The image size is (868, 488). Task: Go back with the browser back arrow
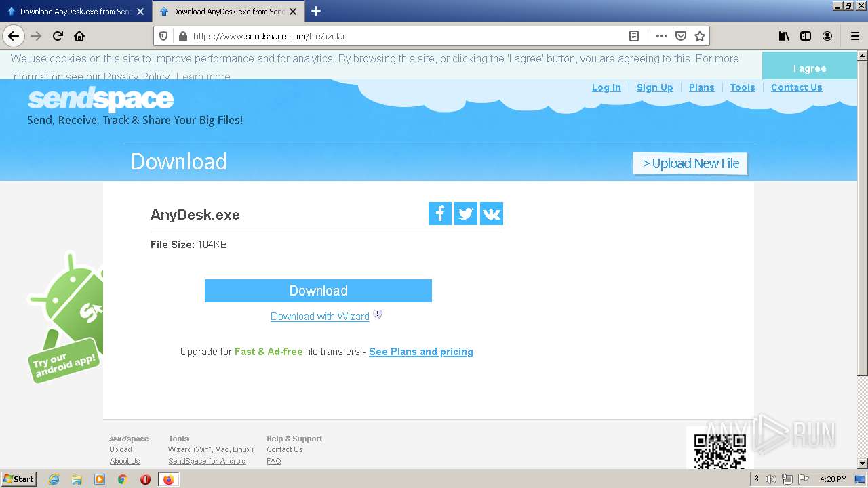click(x=14, y=36)
